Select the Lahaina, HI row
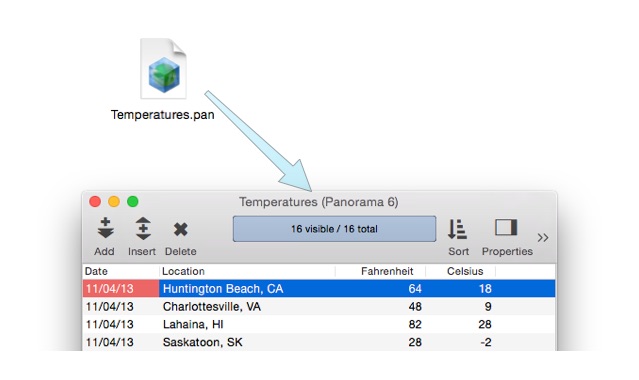The image size is (639, 380). click(319, 325)
